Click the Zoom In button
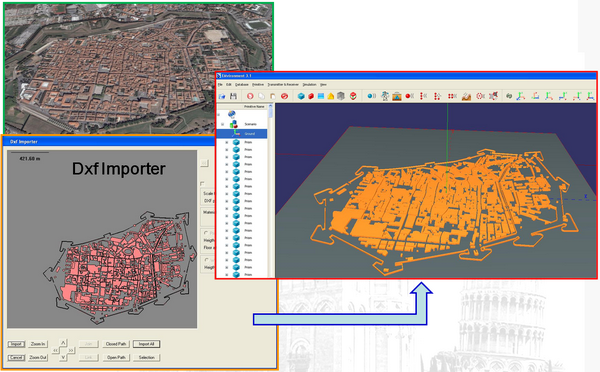Screen dimensions: 600x372 tap(38, 344)
